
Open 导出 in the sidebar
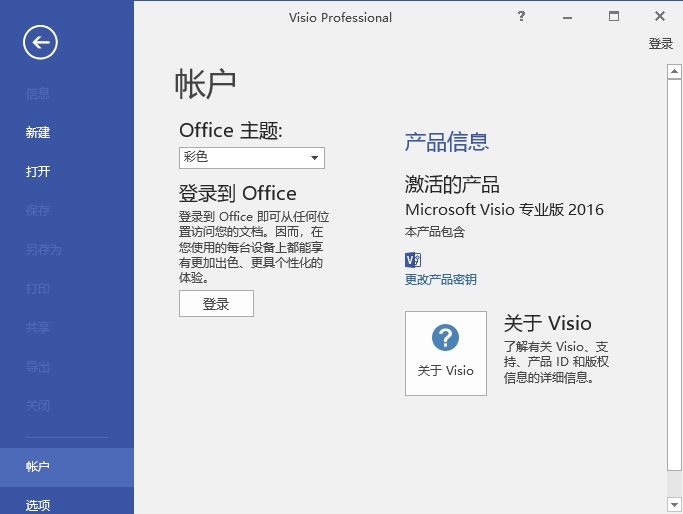[37, 366]
